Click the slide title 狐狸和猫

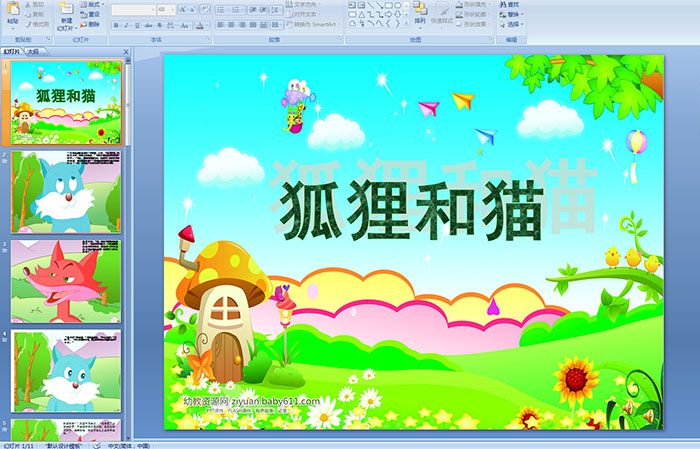tap(411, 210)
